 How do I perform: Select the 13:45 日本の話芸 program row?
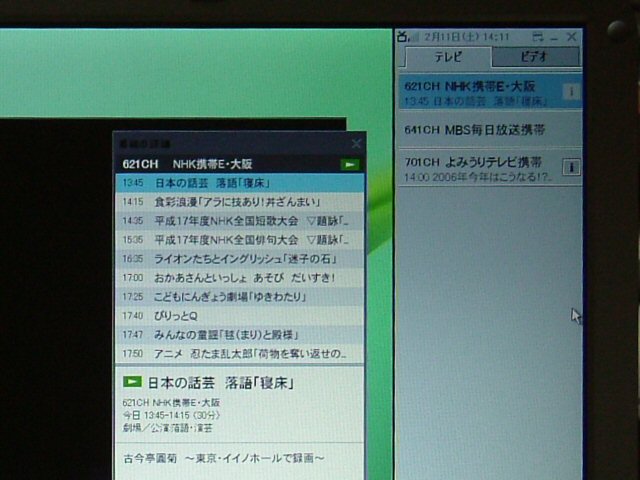click(x=238, y=183)
